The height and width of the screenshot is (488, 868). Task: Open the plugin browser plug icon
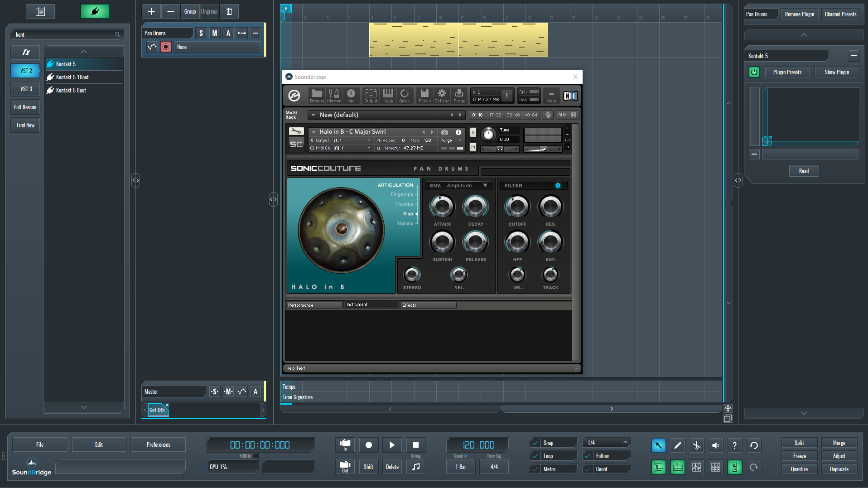pos(95,11)
